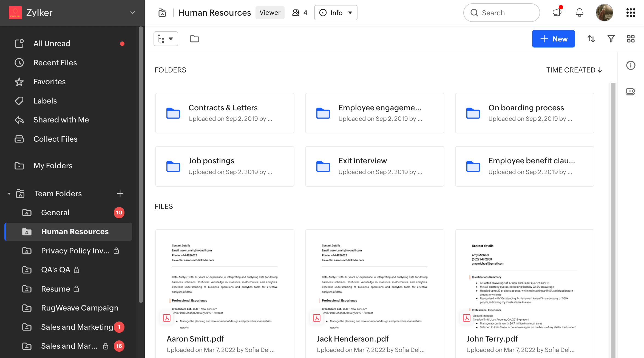The height and width of the screenshot is (358, 644).
Task: Collapse the Team Folders tree
Action: coord(9,194)
